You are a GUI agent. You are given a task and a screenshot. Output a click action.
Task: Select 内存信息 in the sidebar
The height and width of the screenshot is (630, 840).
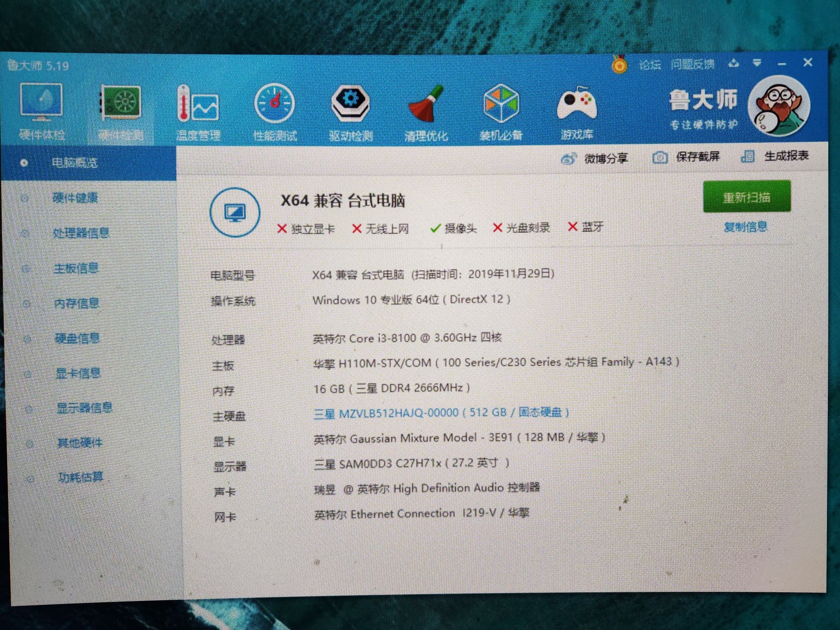point(76,303)
